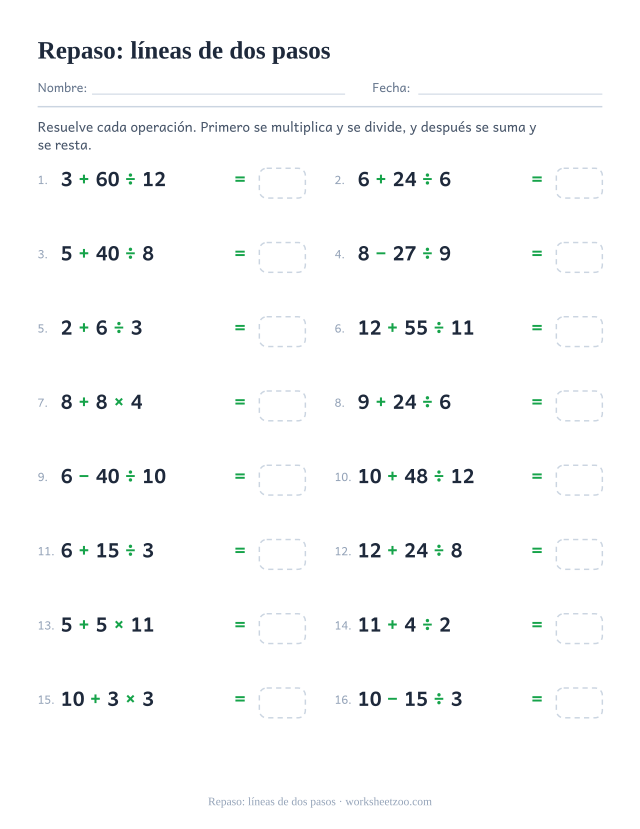Select the answer box for 12 + 55 ÷ 11
The width and height of the screenshot is (640, 829).
click(579, 331)
